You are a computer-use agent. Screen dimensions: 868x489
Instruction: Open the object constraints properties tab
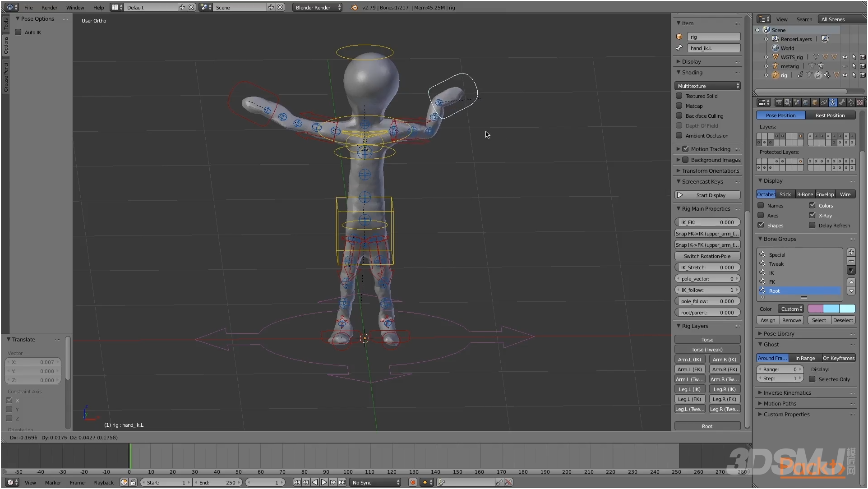824,103
